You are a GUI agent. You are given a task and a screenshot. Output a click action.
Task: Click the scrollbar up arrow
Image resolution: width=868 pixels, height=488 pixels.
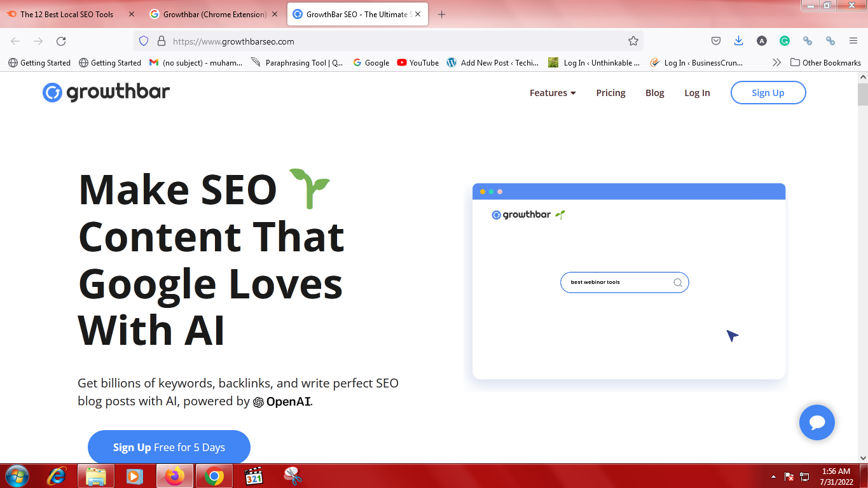(x=862, y=77)
